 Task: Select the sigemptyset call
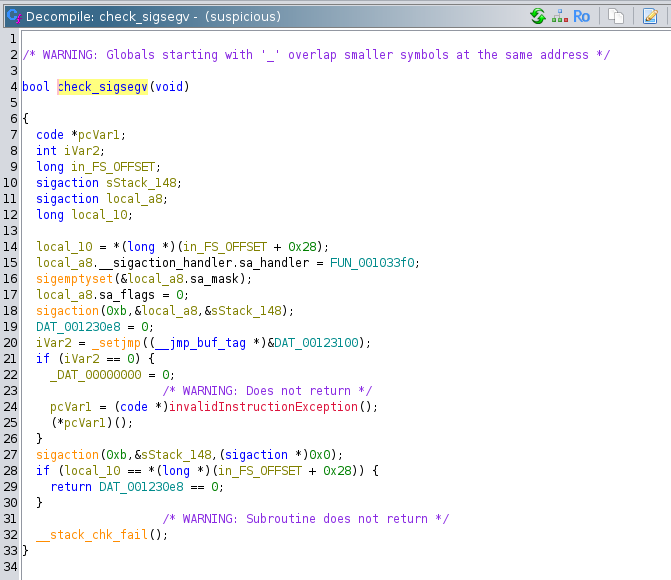[x=74, y=279]
